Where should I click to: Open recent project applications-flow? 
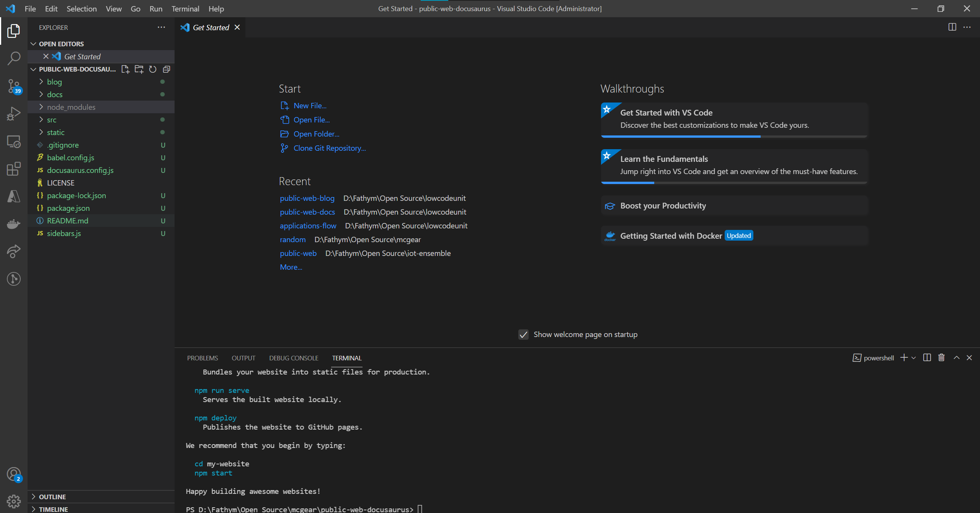[x=308, y=226]
